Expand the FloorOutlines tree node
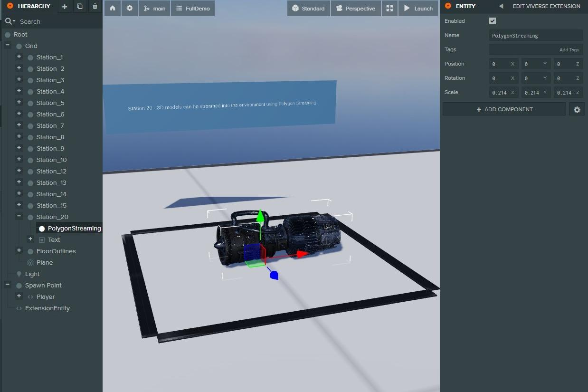 tap(19, 250)
